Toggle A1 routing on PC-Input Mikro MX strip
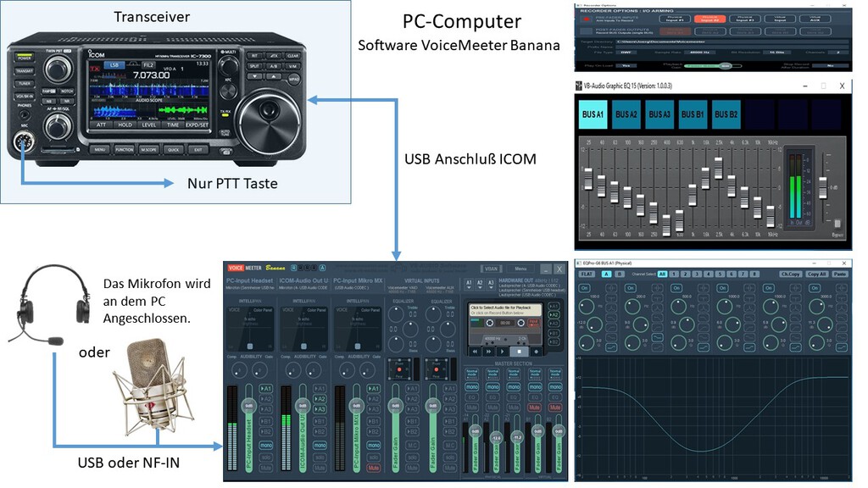The image size is (868, 488). 374,388
